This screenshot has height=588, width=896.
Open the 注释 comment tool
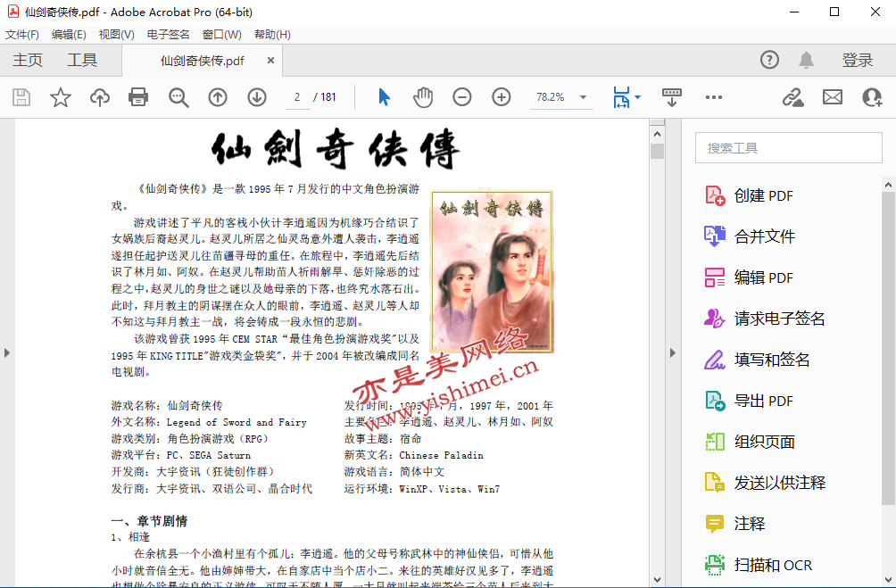coord(734,524)
